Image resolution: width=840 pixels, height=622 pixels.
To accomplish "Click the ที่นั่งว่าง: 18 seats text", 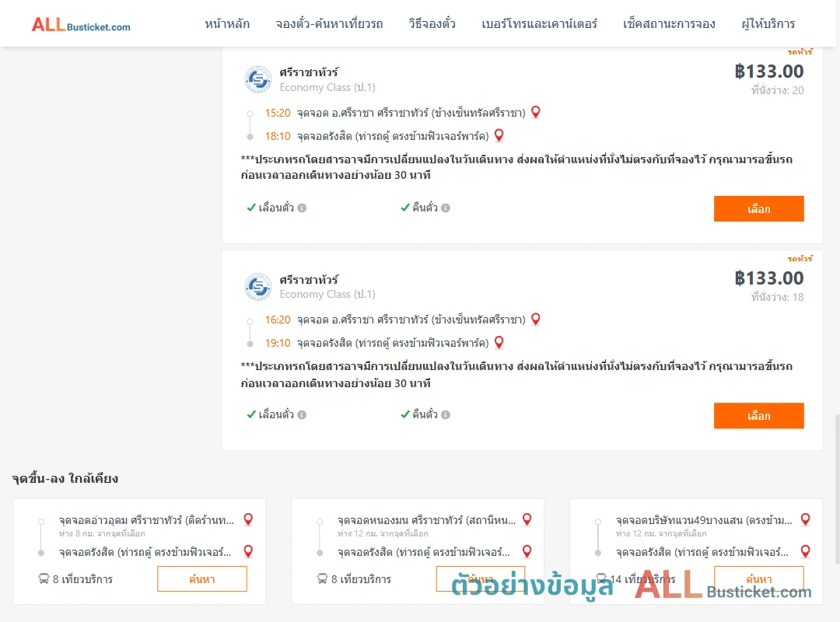I will 777,297.
